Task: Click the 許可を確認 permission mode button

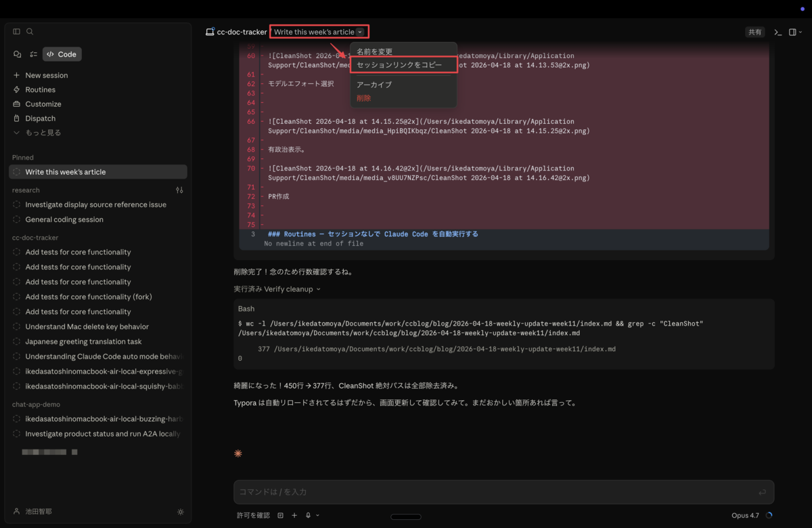Action: point(253,515)
